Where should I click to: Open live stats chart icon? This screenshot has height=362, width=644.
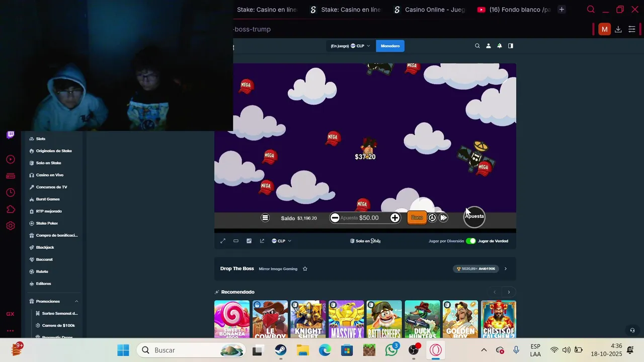pyautogui.click(x=249, y=241)
